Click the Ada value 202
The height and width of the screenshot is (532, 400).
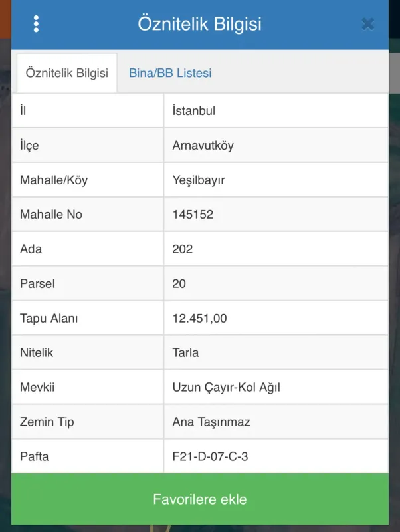[182, 249]
